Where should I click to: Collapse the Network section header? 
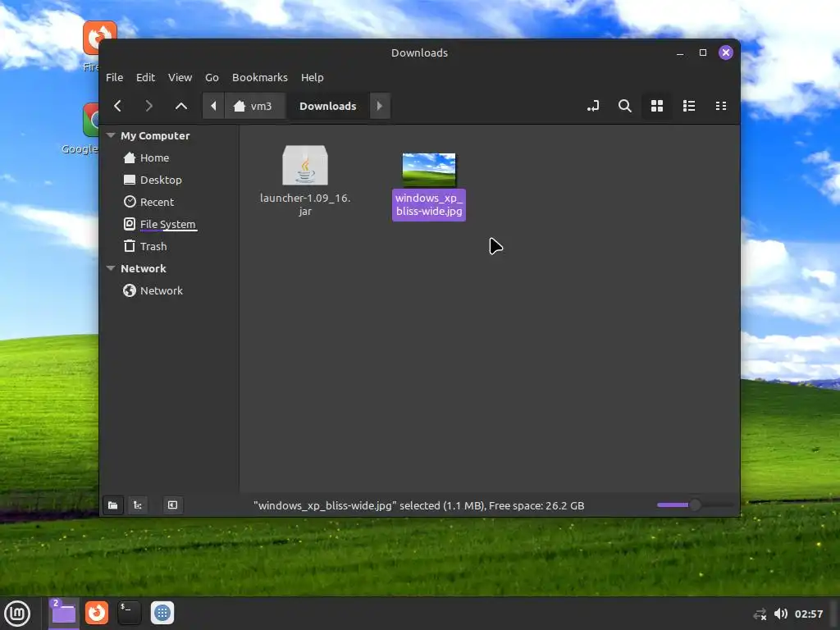tap(111, 268)
